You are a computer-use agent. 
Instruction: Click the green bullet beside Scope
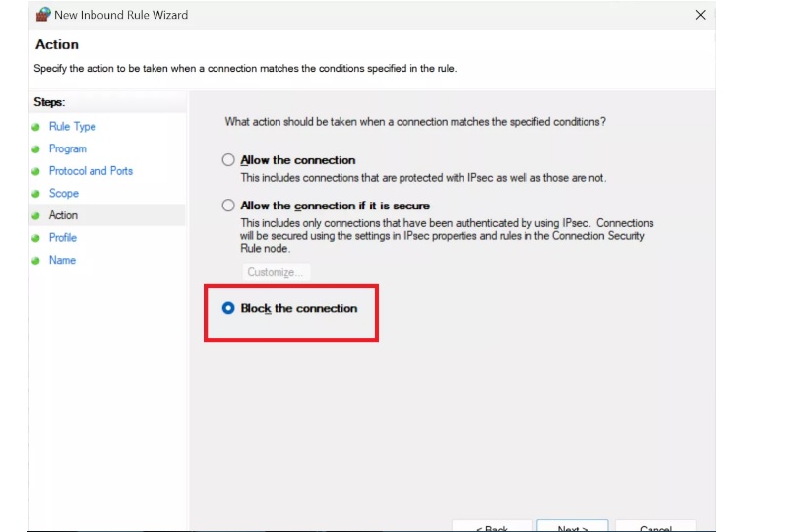35,194
